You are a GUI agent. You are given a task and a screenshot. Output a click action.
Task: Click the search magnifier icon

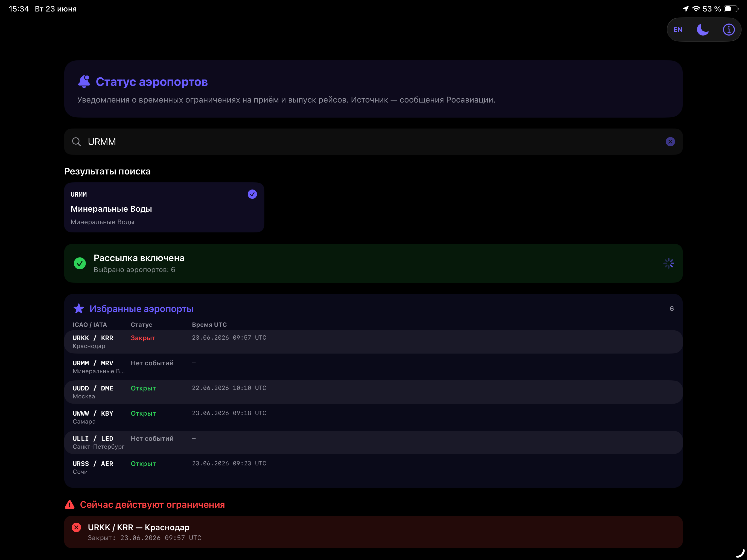pyautogui.click(x=77, y=142)
